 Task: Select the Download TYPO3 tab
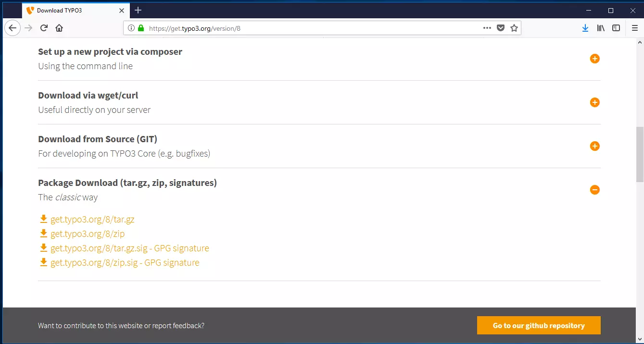click(x=76, y=10)
